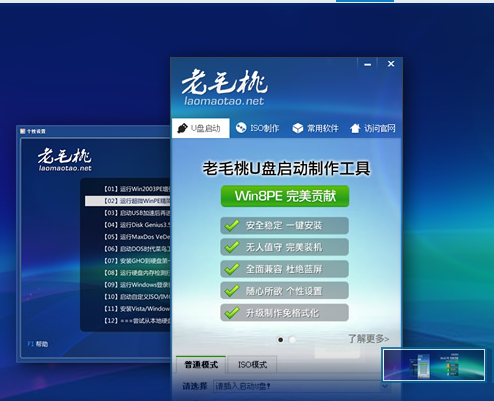Minimize the 老毛桃 tool window
This screenshot has height=401, width=494.
(368, 64)
